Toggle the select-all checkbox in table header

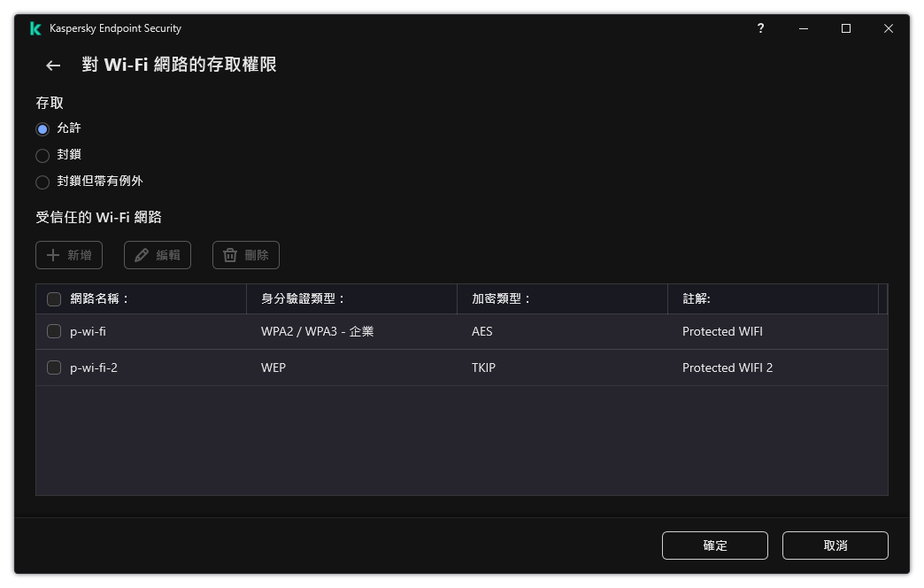click(x=54, y=299)
